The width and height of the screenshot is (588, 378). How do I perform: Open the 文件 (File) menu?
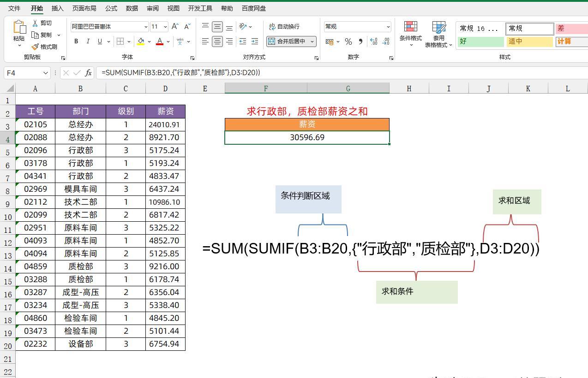click(14, 8)
